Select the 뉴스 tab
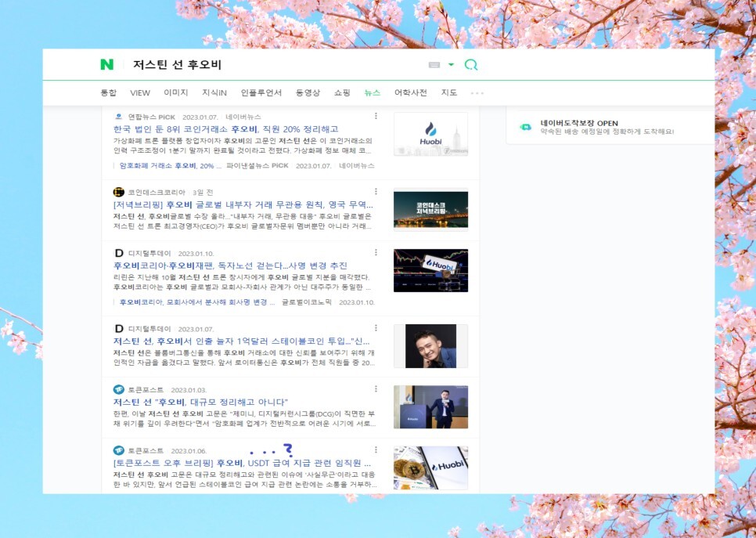This screenshot has height=538, width=756. (372, 92)
